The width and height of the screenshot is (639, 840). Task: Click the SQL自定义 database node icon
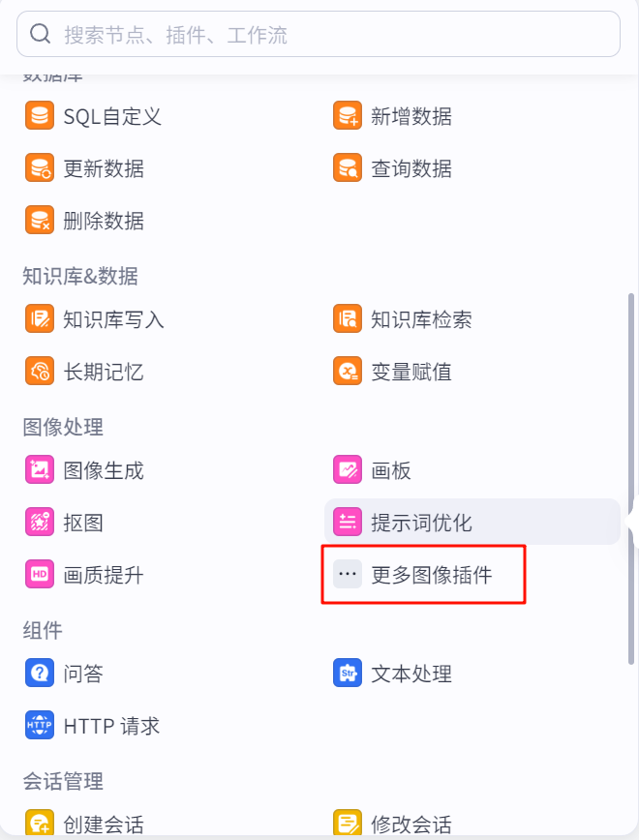point(40,117)
